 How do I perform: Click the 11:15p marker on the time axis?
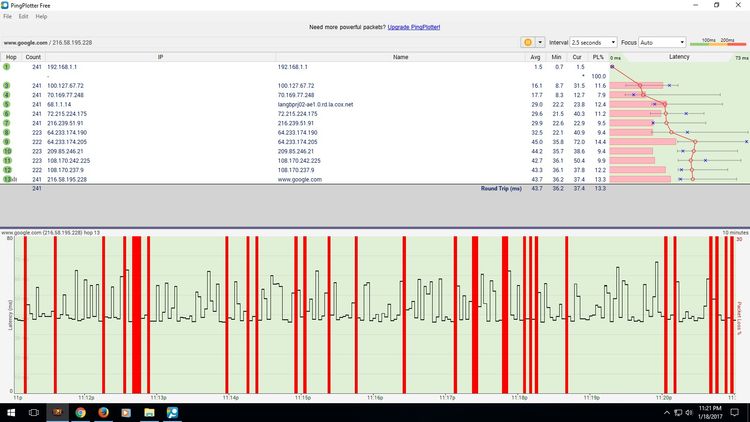302,398
